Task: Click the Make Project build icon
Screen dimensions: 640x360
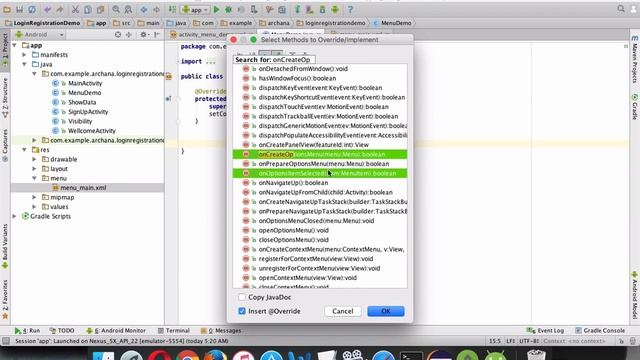Action: pyautogui.click(x=172, y=9)
